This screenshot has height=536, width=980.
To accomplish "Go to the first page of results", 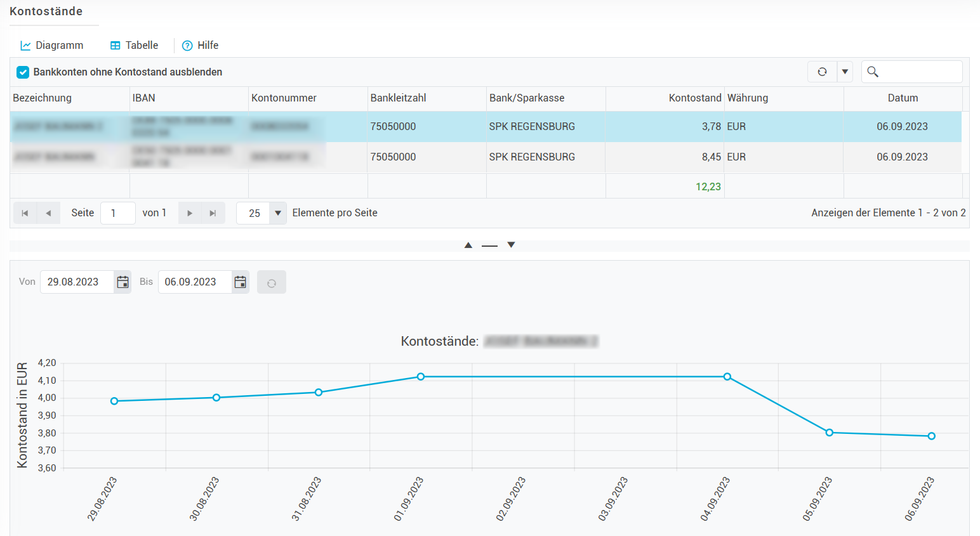I will point(25,213).
